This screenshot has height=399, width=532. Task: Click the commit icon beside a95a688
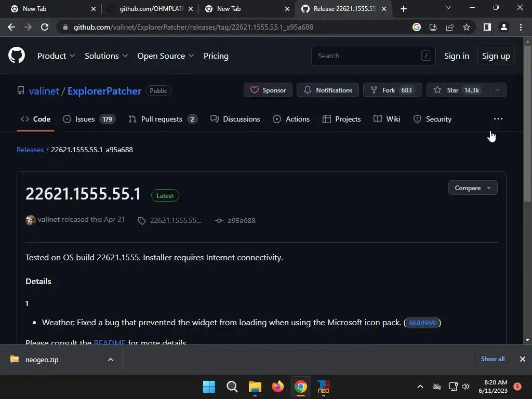(x=219, y=220)
